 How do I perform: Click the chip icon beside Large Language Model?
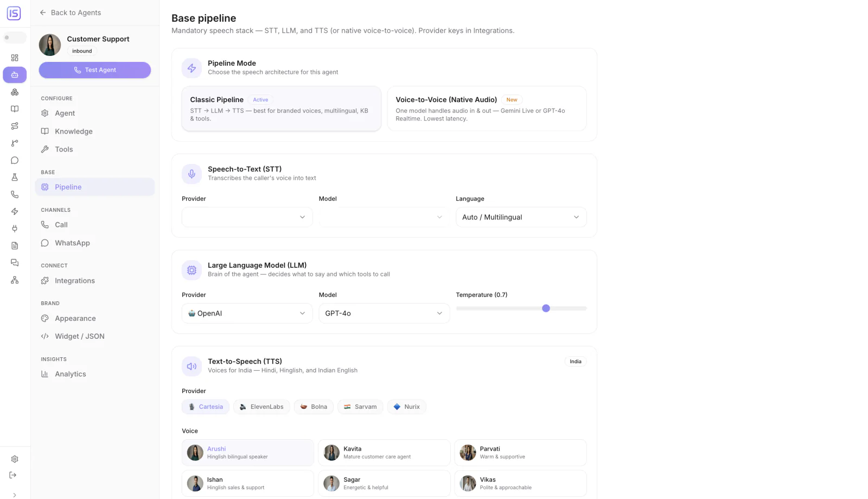pyautogui.click(x=192, y=270)
